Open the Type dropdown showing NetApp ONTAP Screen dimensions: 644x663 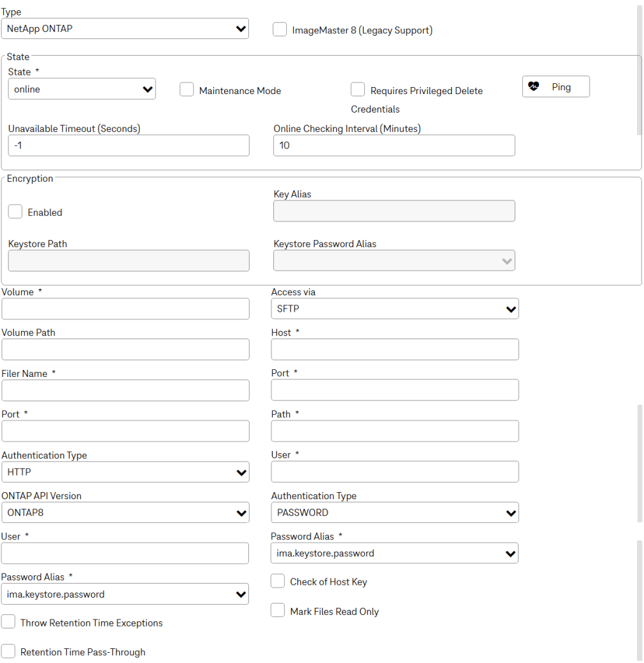click(125, 29)
